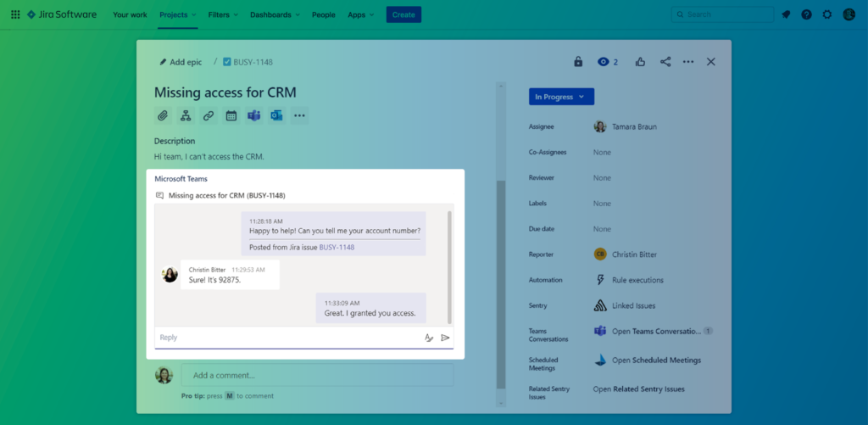
Task: Click the thumbs up vote icon
Action: (x=641, y=62)
